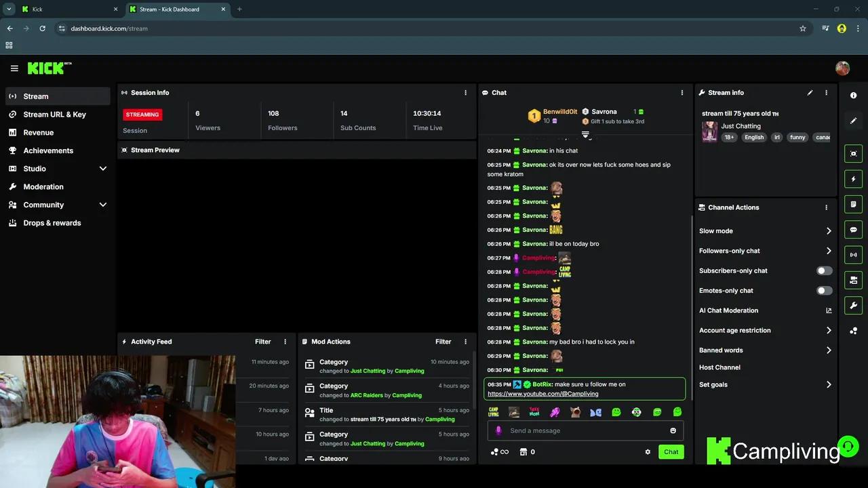Open Activity Feed Filter

262,342
